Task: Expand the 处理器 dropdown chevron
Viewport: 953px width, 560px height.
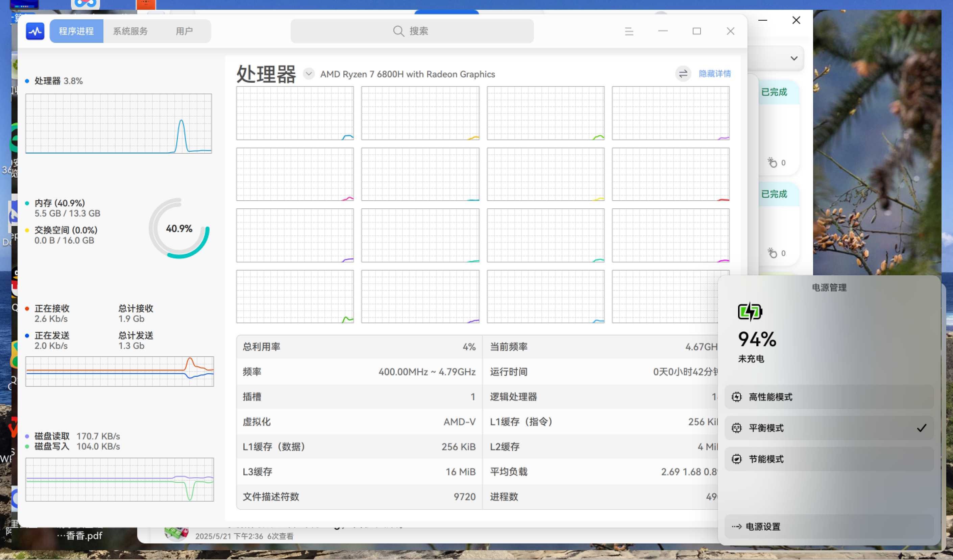Action: pyautogui.click(x=309, y=74)
